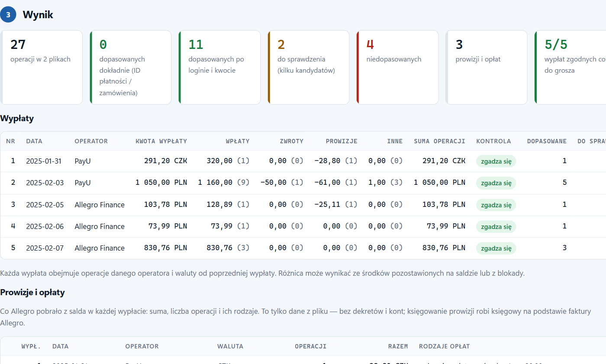Image resolution: width=606 pixels, height=364 pixels.
Task: Open the 3 prowizji i opłat card
Action: [x=487, y=68]
